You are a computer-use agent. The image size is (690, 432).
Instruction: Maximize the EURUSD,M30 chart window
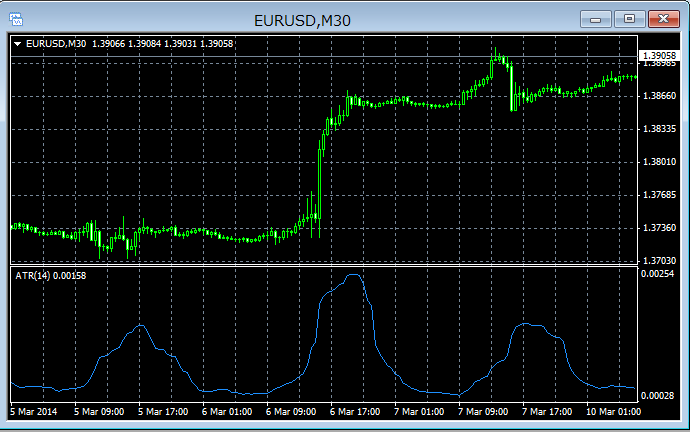tap(628, 18)
